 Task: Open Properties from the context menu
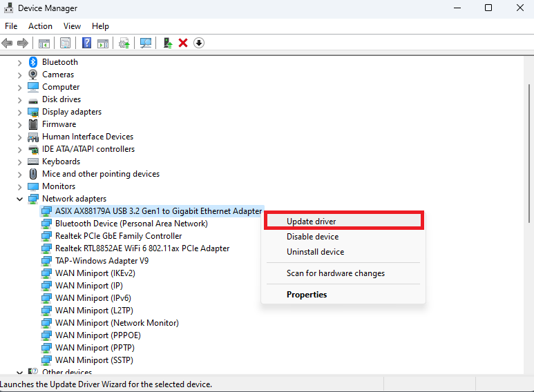tap(343, 295)
